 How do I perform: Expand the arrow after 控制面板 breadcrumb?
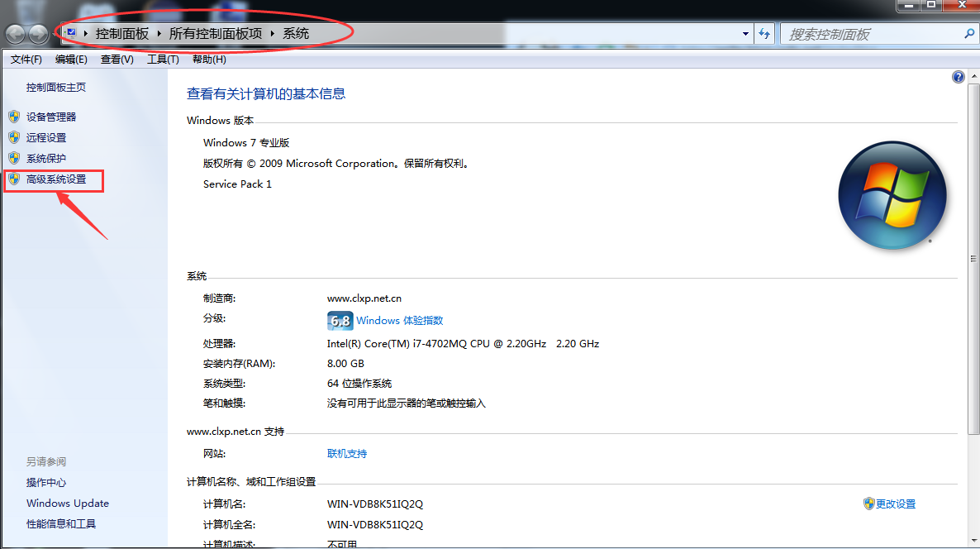[159, 34]
